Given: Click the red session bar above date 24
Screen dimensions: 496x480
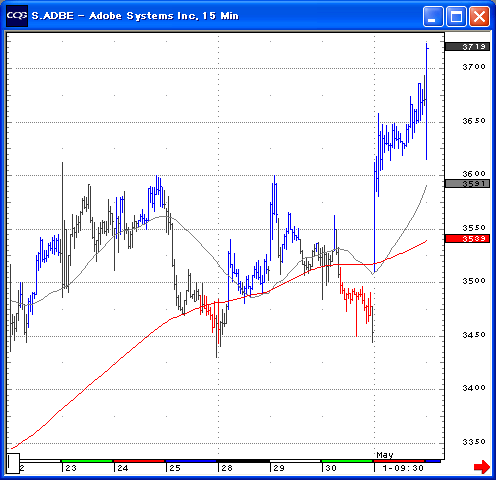Looking at the screenshot, I should pos(139,461).
